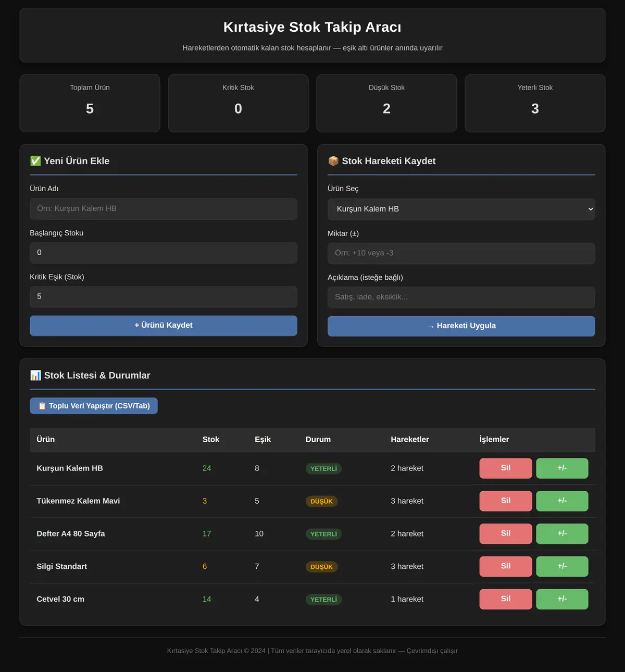Click the Kırtasiye Stok Takip Aracı title
Image resolution: width=625 pixels, height=672 pixels.
pyautogui.click(x=312, y=27)
